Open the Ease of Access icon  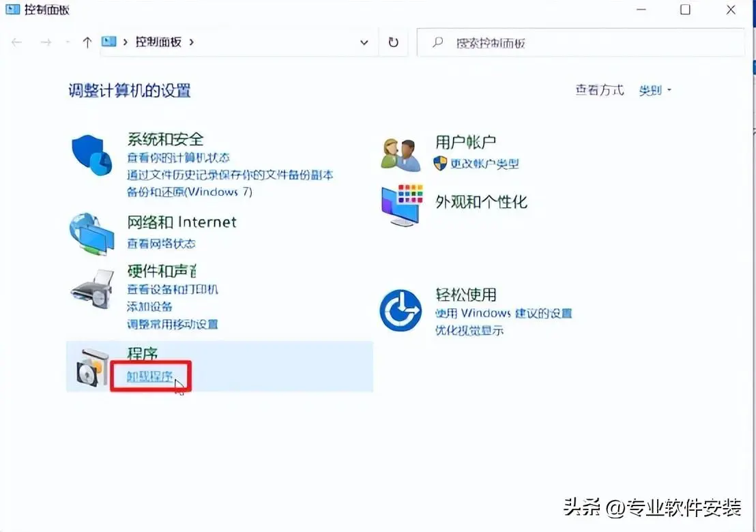401,310
